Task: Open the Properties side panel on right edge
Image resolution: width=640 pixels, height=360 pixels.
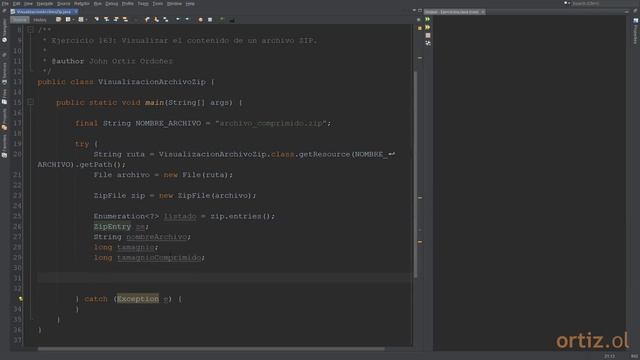Action: [x=635, y=31]
